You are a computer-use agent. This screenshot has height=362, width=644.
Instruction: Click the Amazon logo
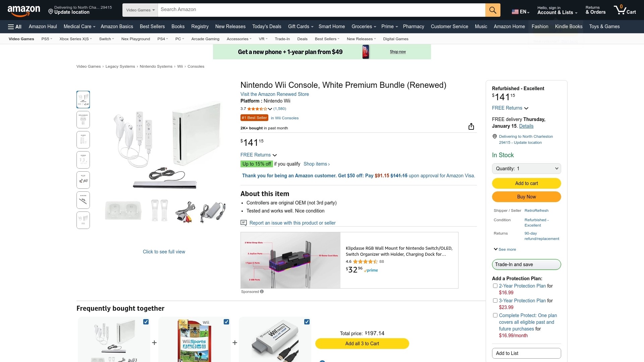(23, 10)
